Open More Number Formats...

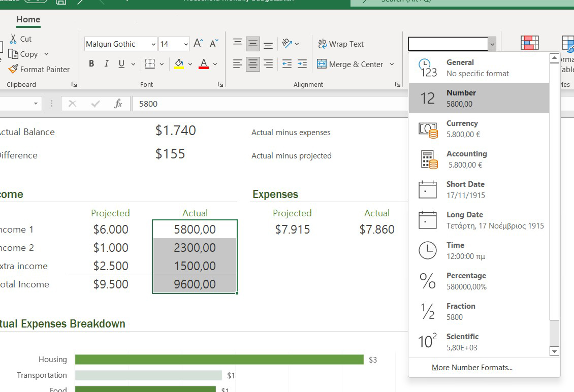point(472,368)
